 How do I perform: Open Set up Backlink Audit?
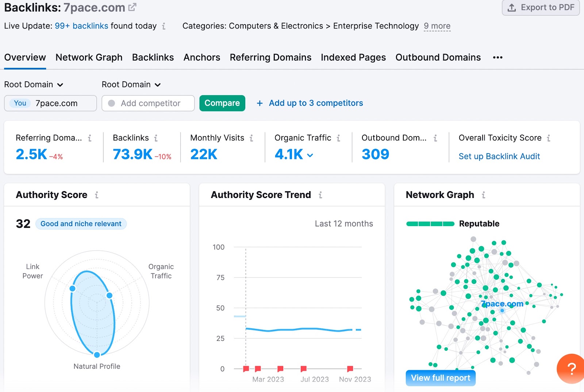point(499,156)
